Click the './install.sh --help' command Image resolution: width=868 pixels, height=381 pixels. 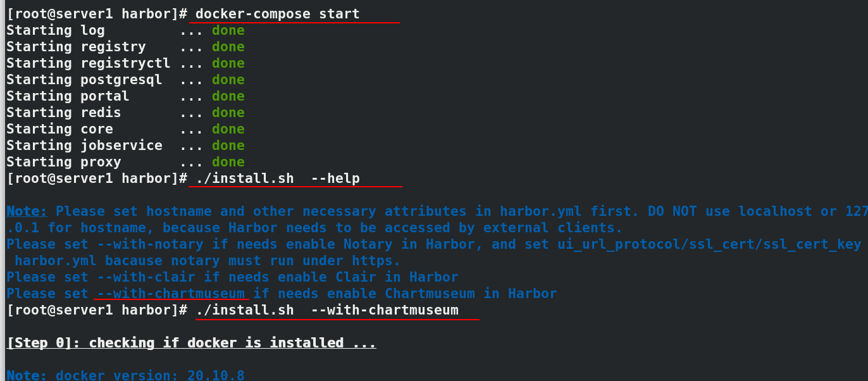point(277,178)
